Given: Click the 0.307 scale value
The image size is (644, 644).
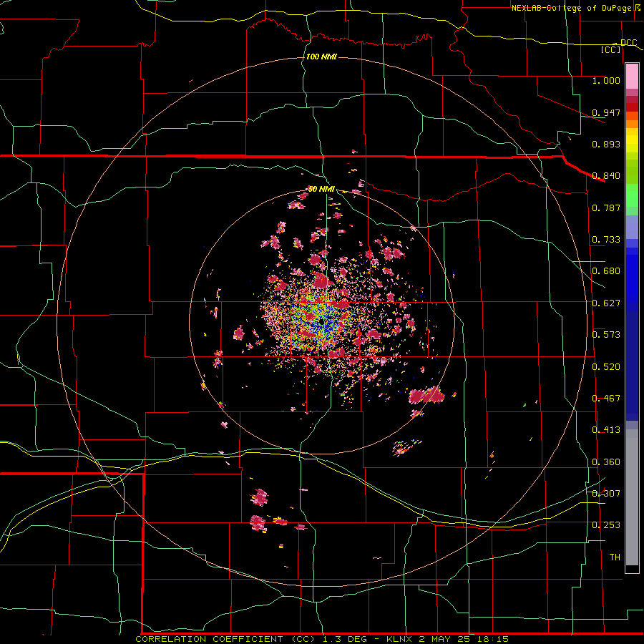Looking at the screenshot, I should click(x=606, y=494).
